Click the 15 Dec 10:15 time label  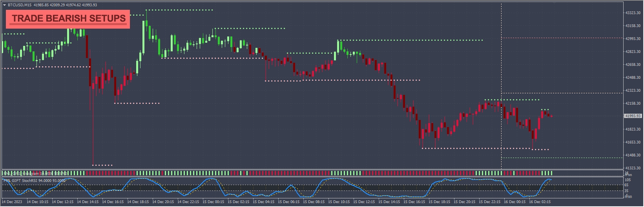[x=339, y=202]
